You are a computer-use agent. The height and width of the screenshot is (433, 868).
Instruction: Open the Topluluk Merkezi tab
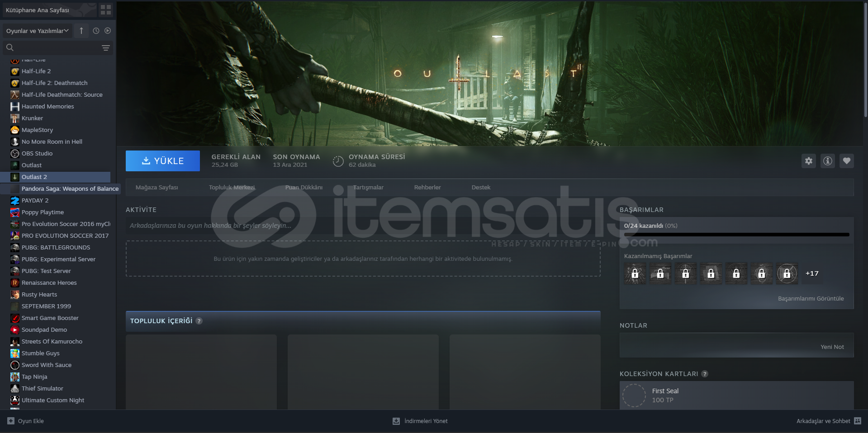coord(232,187)
